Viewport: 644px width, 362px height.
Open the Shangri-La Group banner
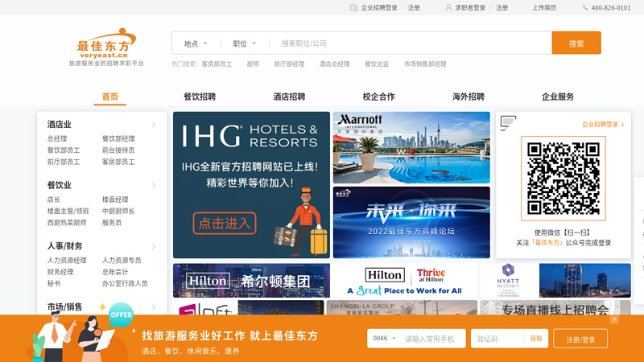[402, 308]
